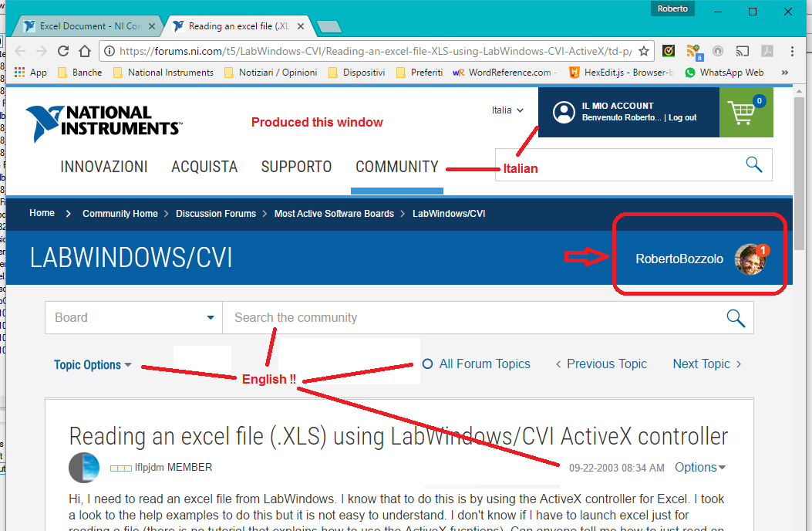View site information icon in address bar

(x=110, y=51)
